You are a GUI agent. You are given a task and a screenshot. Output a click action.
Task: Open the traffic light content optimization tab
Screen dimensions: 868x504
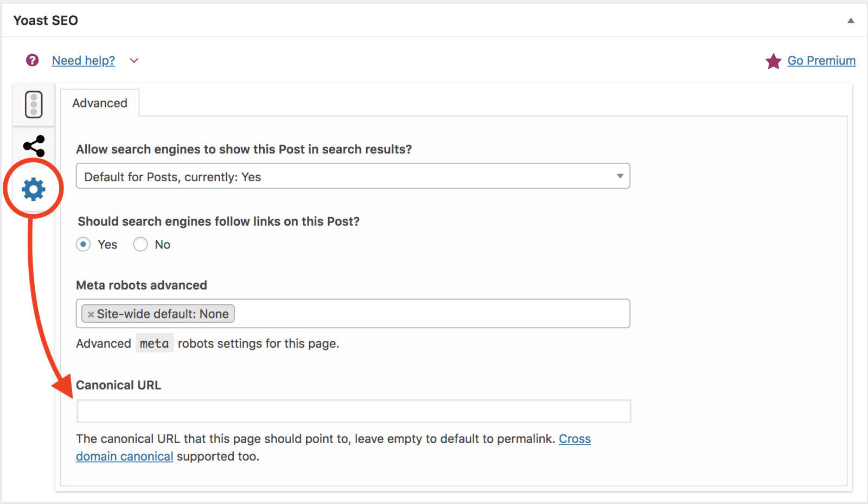[x=34, y=104]
